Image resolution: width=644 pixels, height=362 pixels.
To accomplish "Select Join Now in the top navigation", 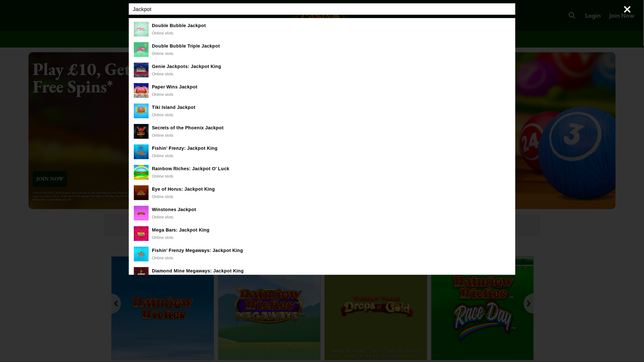I will click(x=621, y=15).
